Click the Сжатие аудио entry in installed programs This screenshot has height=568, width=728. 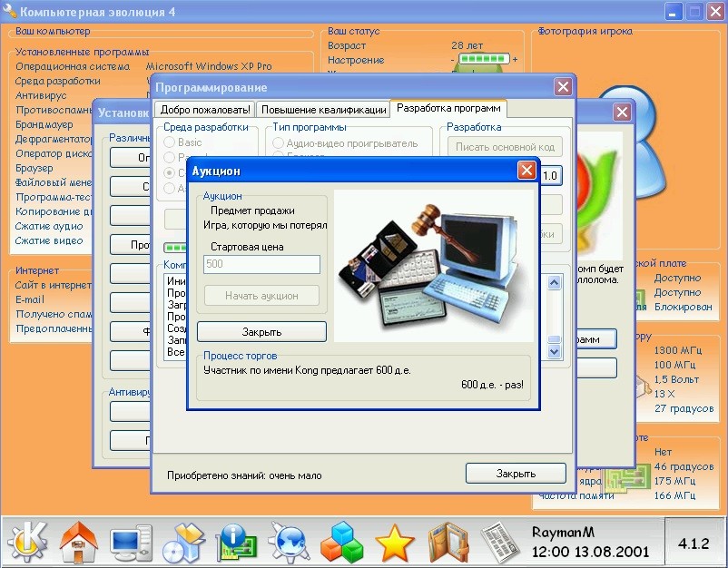pyautogui.click(x=49, y=226)
